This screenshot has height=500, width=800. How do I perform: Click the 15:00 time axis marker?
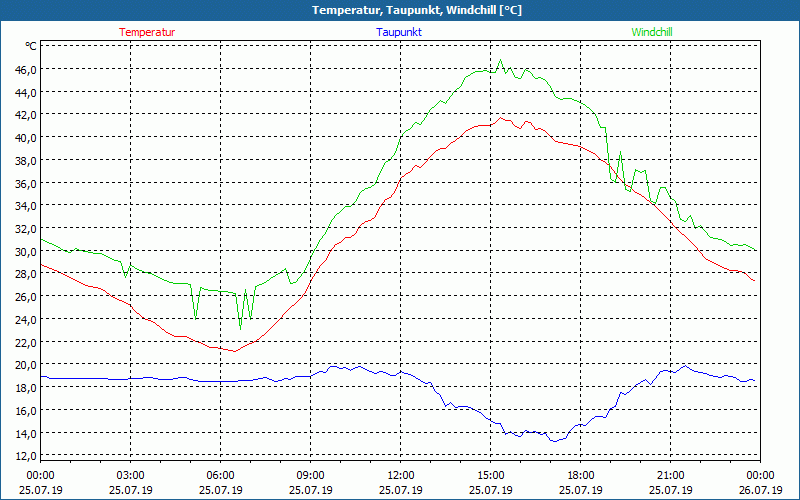point(490,475)
